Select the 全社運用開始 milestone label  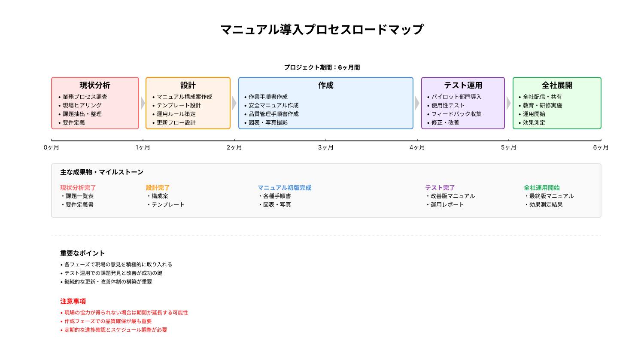(x=541, y=188)
